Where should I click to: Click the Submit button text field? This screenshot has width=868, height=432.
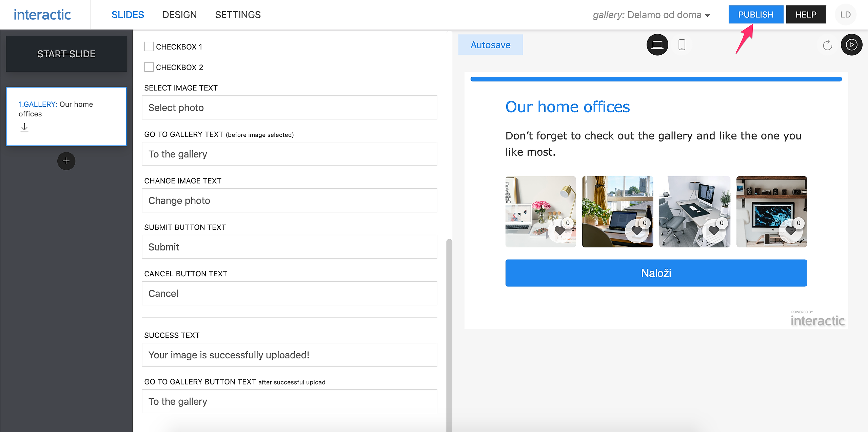[289, 247]
